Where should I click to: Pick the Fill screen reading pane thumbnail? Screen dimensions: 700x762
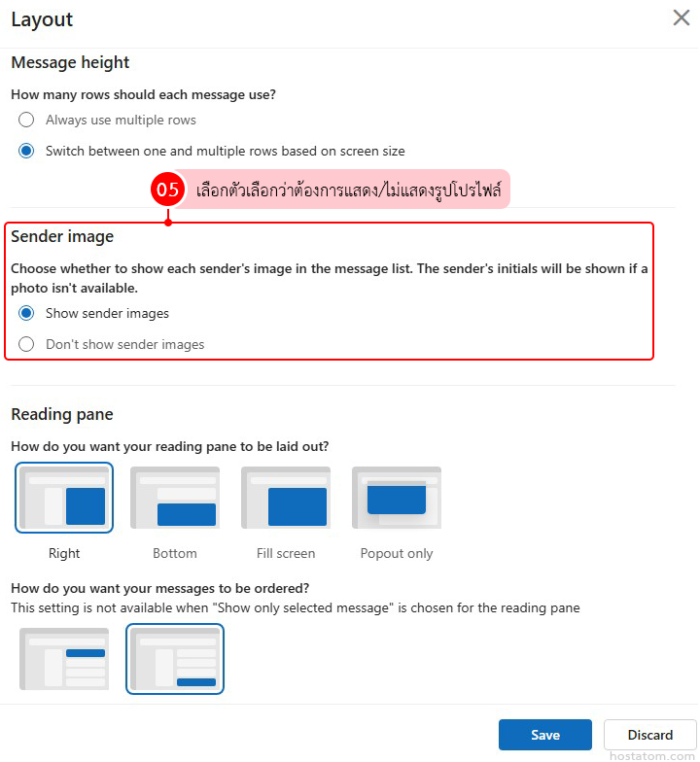pyautogui.click(x=286, y=498)
